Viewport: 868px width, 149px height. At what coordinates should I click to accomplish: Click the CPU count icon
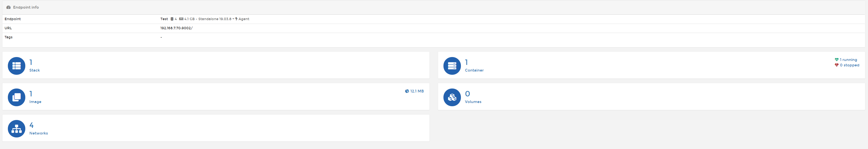(x=172, y=19)
